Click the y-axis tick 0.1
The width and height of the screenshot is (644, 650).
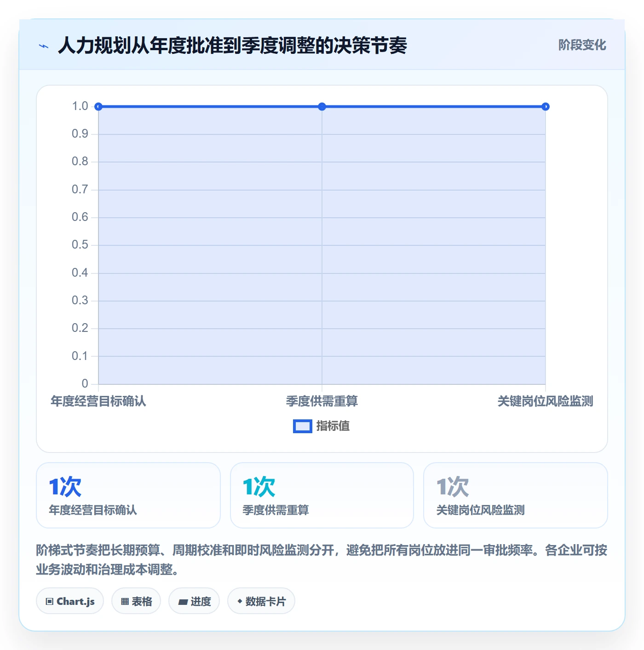coord(80,356)
